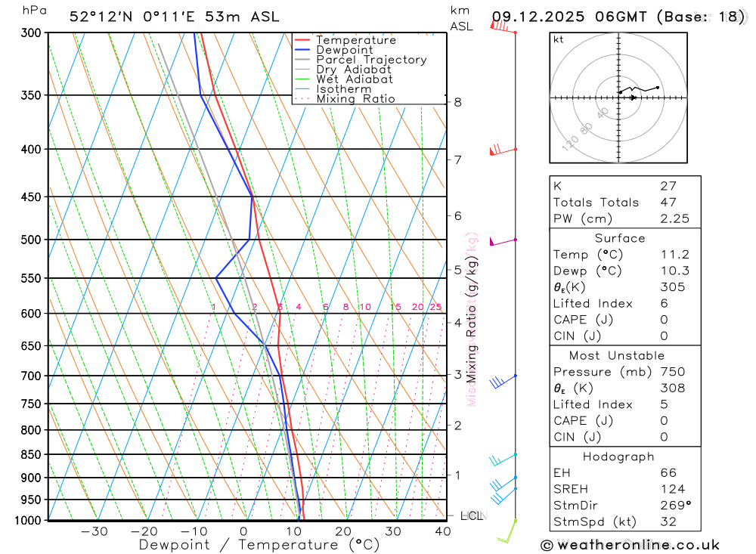
Task: Click the location text '52°12'N 0°11'E 53m ASL'
Action: click(174, 17)
